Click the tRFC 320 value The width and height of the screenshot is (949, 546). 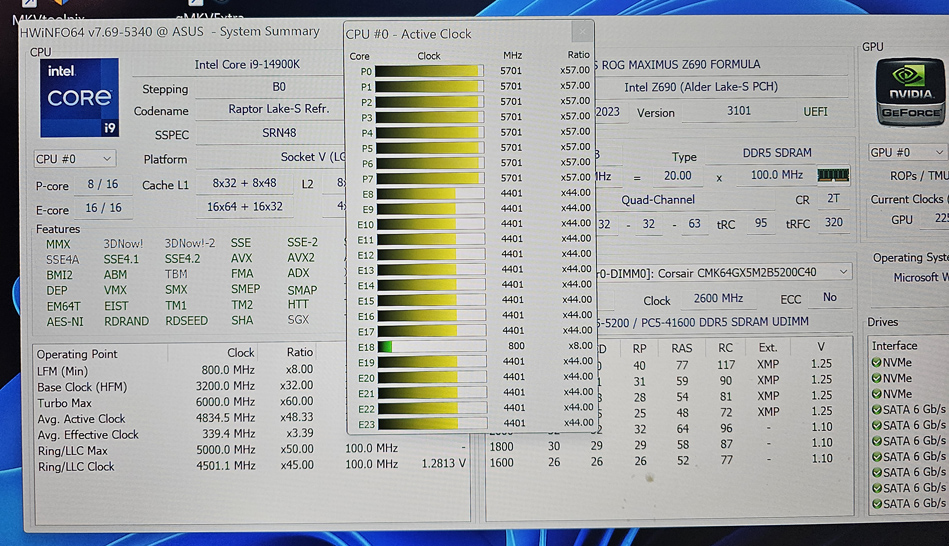833,222
